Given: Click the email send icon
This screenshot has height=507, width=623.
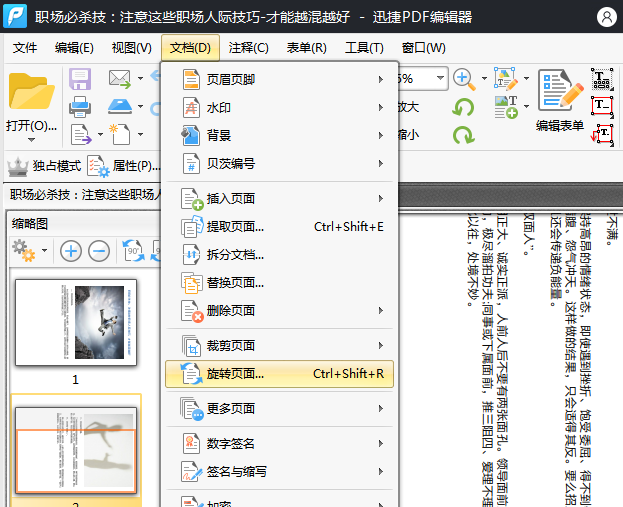Looking at the screenshot, I should coord(120,79).
